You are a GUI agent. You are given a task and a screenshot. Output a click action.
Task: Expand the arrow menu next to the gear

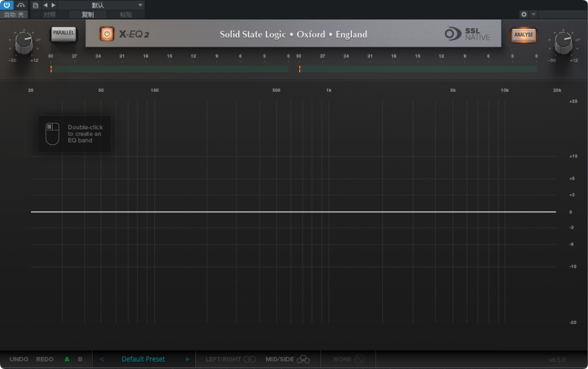(x=533, y=14)
